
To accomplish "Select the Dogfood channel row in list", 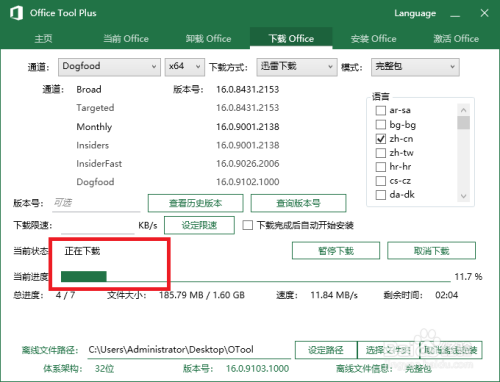I will click(95, 182).
